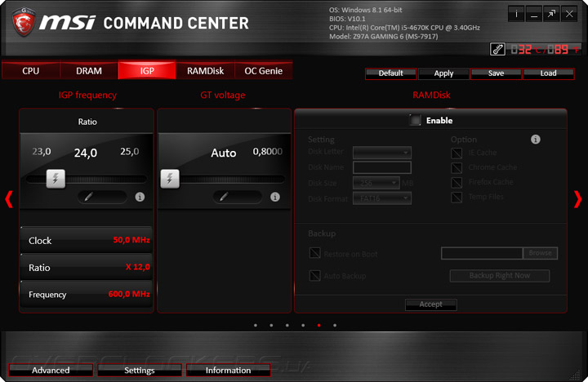Click the IGP Ratio slider handle
The height and width of the screenshot is (382, 588).
[56, 179]
